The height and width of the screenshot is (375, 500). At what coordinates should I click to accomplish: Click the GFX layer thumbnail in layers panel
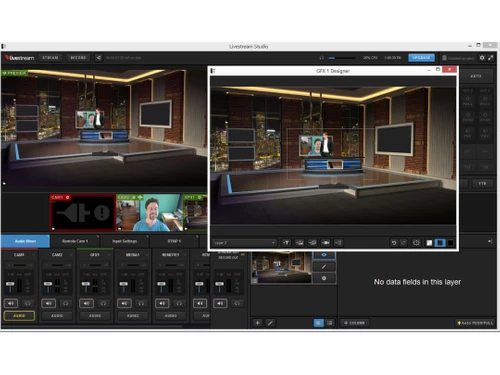(x=282, y=268)
